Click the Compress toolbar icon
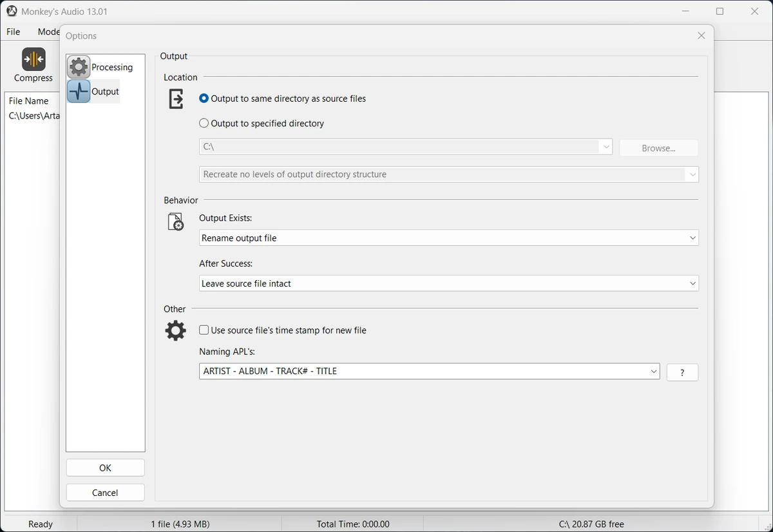 pyautogui.click(x=33, y=60)
